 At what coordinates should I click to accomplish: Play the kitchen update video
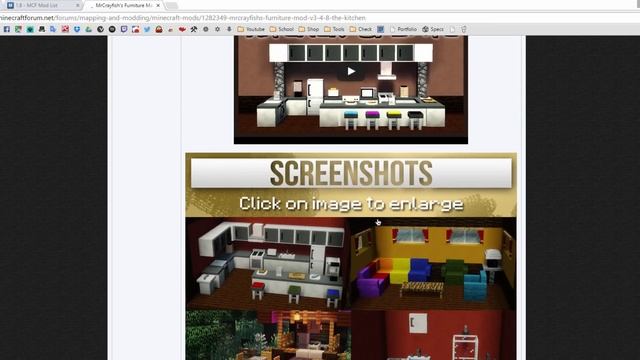(351, 71)
